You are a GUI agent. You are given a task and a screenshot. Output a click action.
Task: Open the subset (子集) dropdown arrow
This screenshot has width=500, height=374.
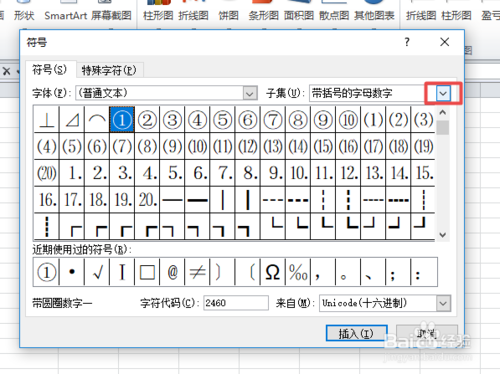(443, 93)
